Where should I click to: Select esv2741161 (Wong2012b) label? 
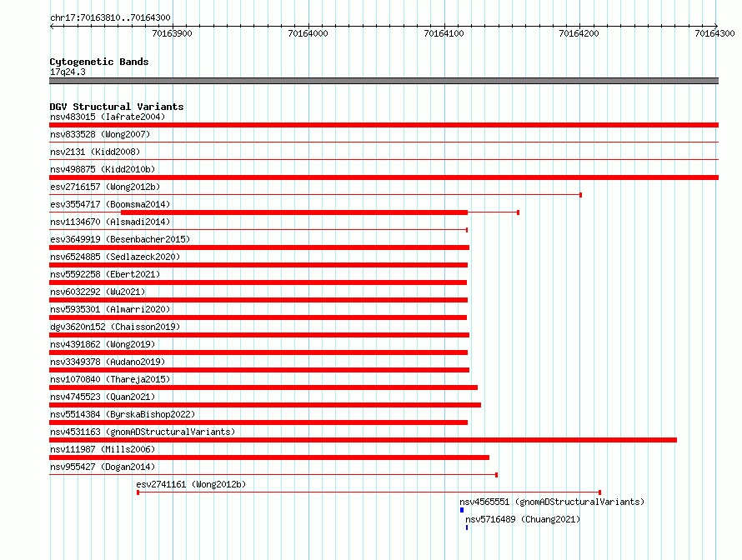pos(191,484)
